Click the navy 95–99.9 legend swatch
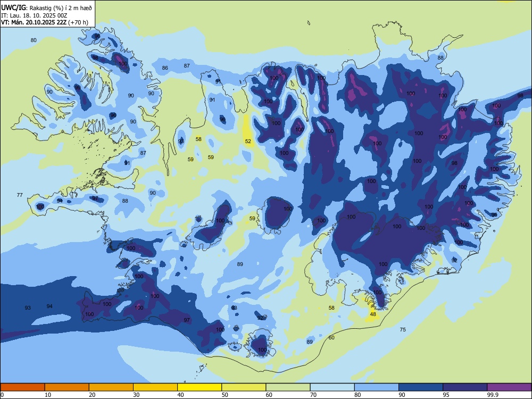 tap(465, 387)
